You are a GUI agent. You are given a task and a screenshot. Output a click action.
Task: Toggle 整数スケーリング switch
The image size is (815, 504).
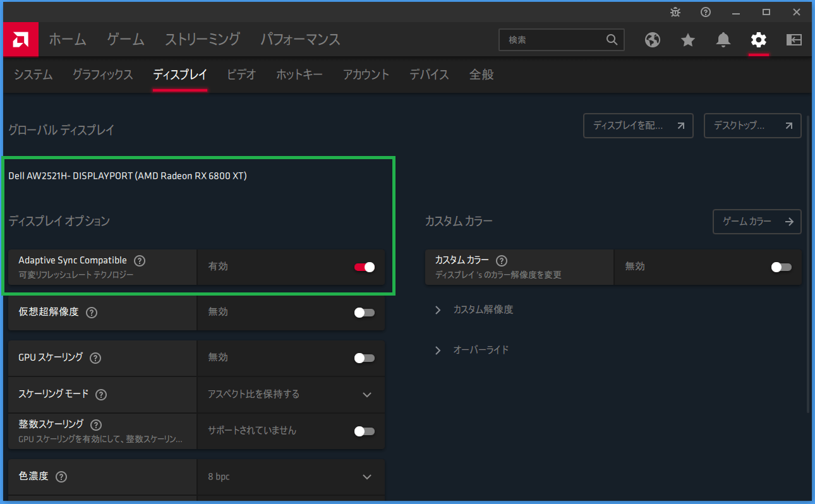[365, 431]
